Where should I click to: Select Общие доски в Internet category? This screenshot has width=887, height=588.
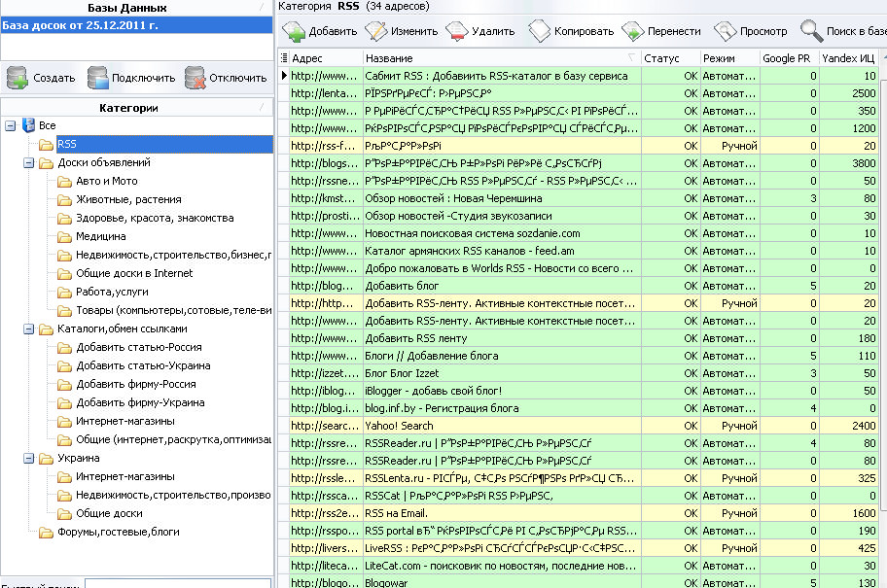click(134, 274)
